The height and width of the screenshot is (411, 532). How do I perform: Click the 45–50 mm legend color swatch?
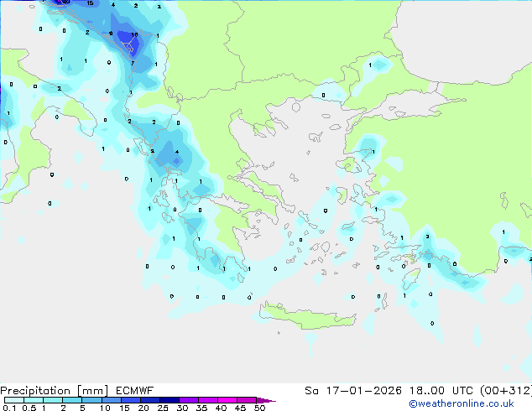pos(247,400)
